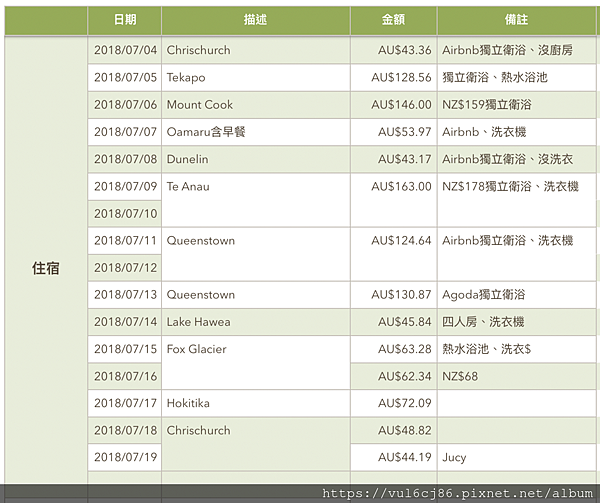Select amount AU$44.19
Image resolution: width=600 pixels, height=503 pixels.
394,457
